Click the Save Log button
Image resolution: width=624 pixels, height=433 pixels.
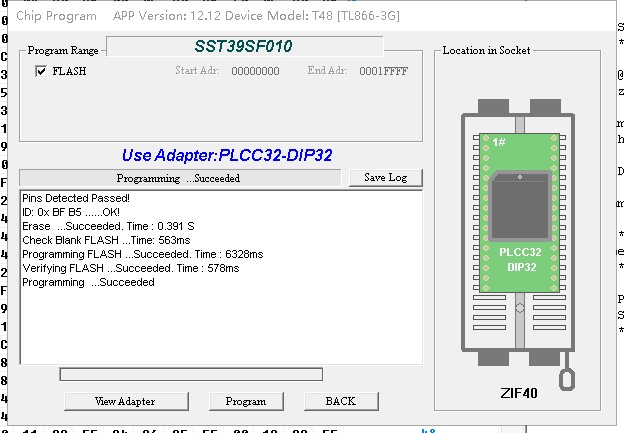[385, 177]
